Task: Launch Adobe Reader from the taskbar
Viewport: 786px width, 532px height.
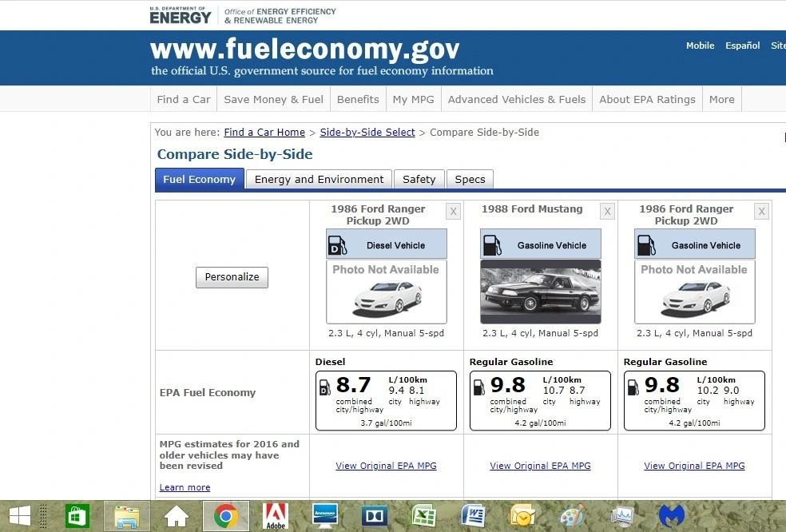Action: [276, 517]
